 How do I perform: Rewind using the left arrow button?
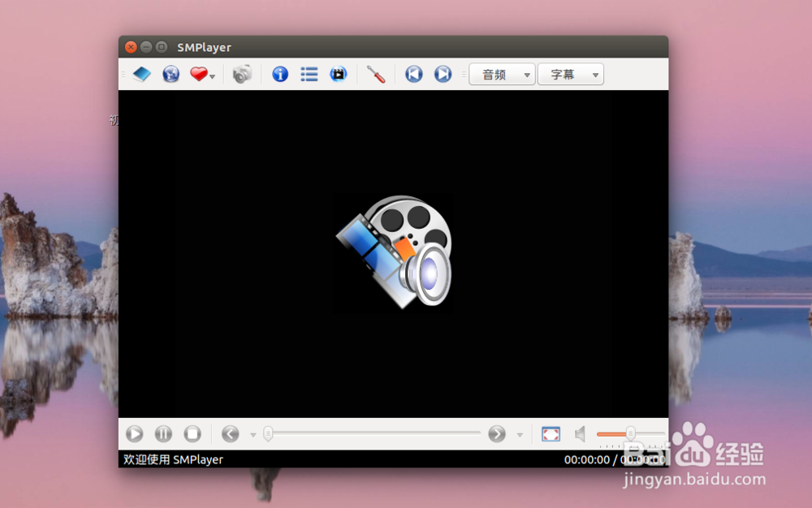231,434
